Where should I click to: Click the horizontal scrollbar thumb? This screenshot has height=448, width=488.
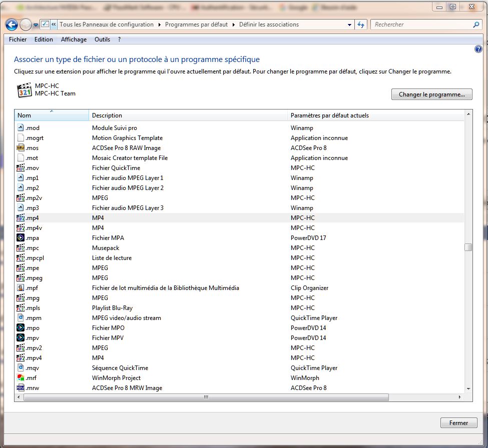pyautogui.click(x=205, y=397)
